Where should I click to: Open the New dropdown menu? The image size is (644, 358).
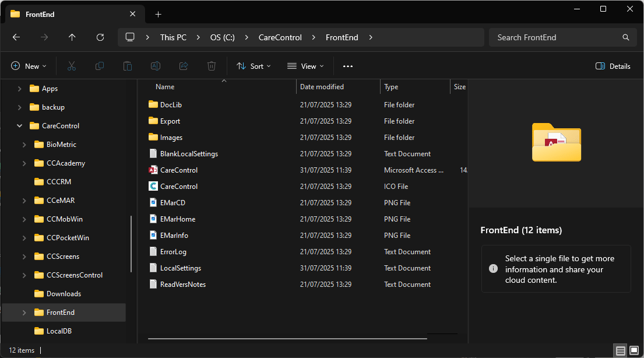click(29, 66)
